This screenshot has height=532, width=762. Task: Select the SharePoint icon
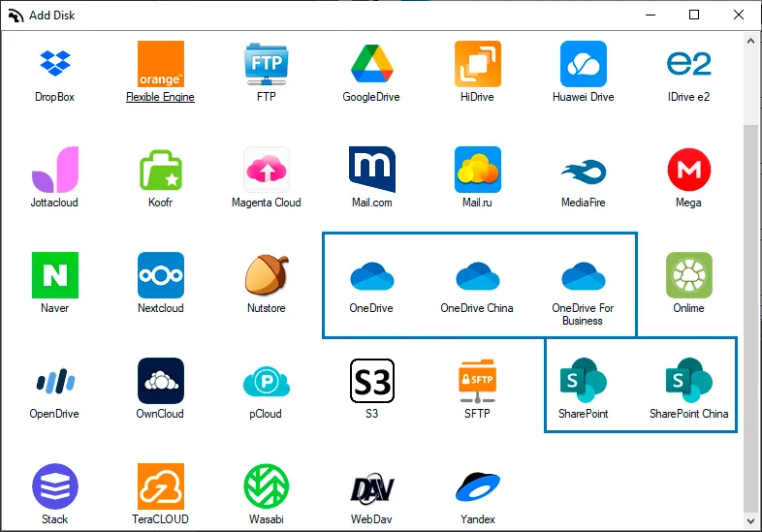pyautogui.click(x=584, y=381)
